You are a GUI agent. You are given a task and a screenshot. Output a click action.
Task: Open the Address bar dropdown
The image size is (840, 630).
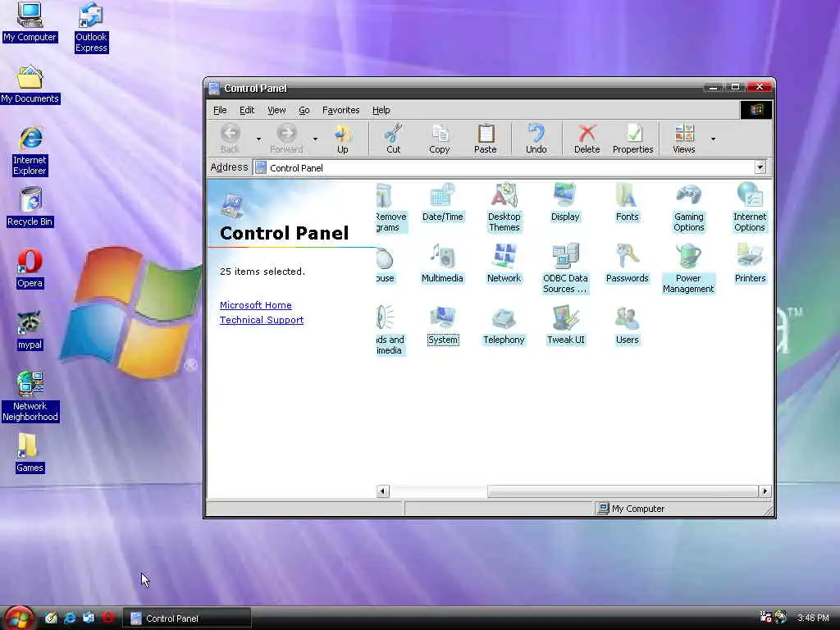click(760, 167)
